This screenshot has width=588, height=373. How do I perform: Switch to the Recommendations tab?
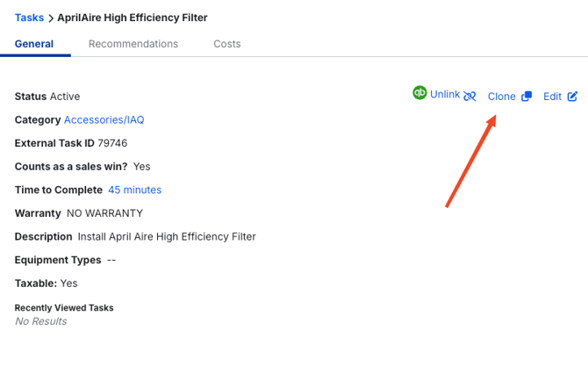tap(133, 44)
